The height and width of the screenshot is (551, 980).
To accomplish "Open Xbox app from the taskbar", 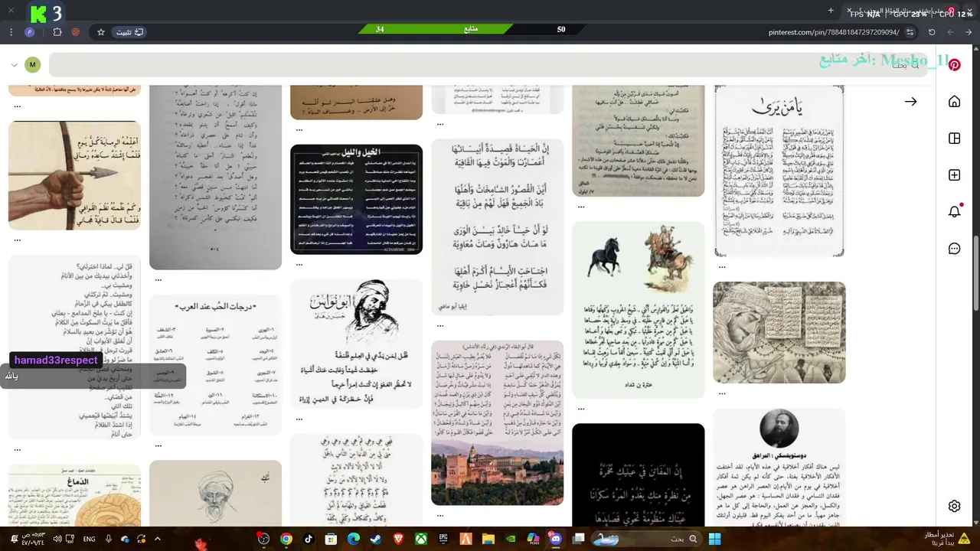I will 421,540.
